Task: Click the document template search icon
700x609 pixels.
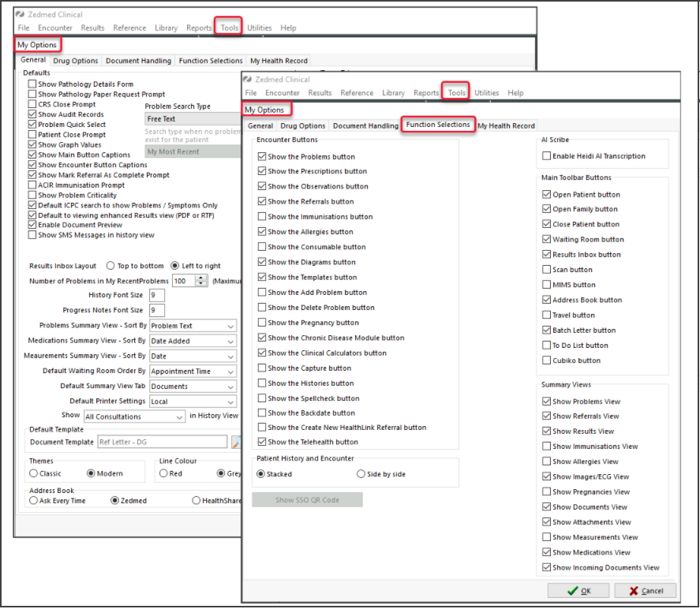Action: click(237, 442)
